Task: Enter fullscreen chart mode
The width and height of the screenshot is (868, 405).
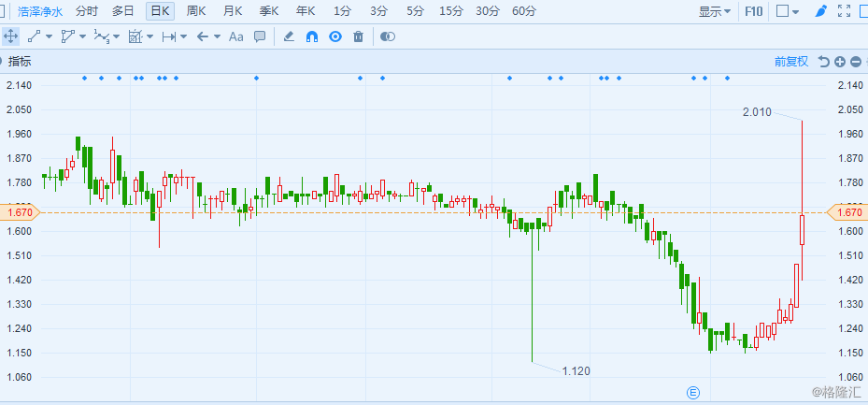Action: pyautogui.click(x=846, y=12)
